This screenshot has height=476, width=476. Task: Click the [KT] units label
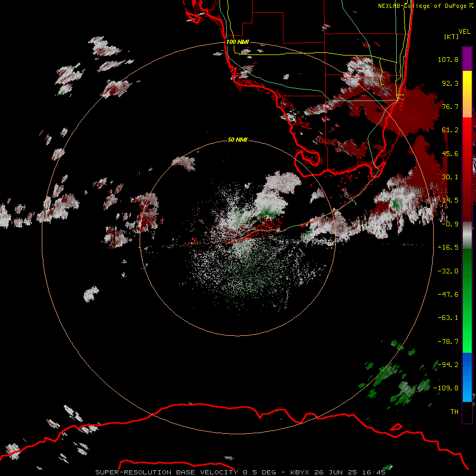pyautogui.click(x=452, y=36)
